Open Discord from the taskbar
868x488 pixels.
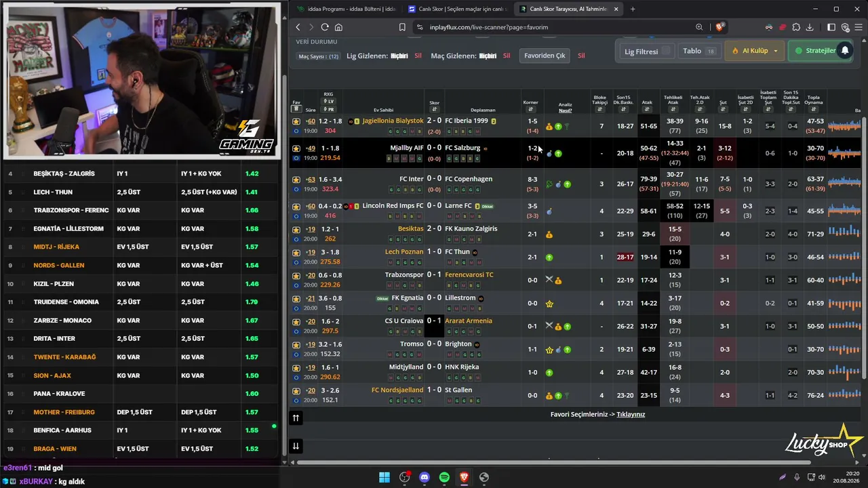pyautogui.click(x=425, y=477)
